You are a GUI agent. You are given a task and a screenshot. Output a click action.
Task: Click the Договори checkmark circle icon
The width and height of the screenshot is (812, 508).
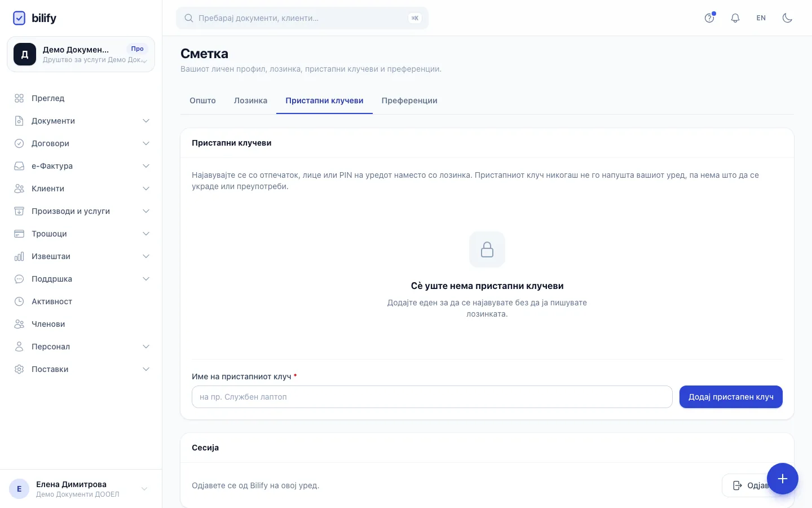pos(19,143)
